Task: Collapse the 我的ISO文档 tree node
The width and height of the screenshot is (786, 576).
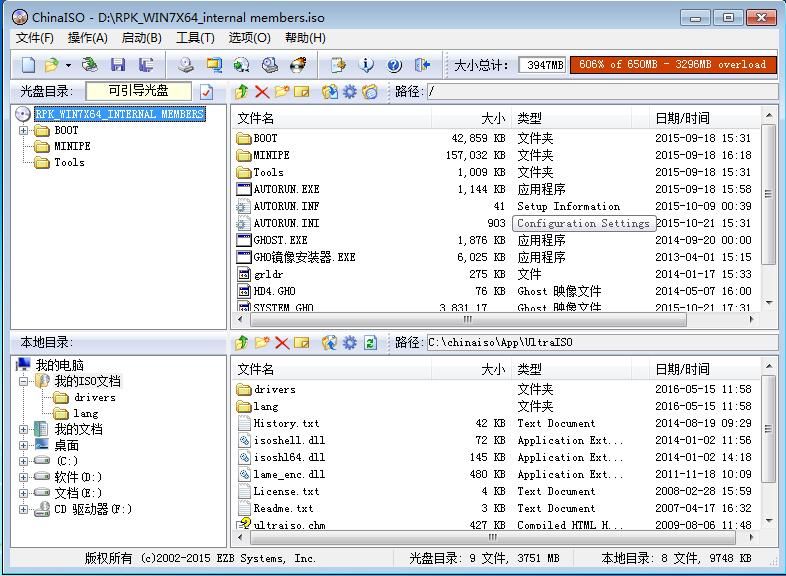Action: click(23, 381)
